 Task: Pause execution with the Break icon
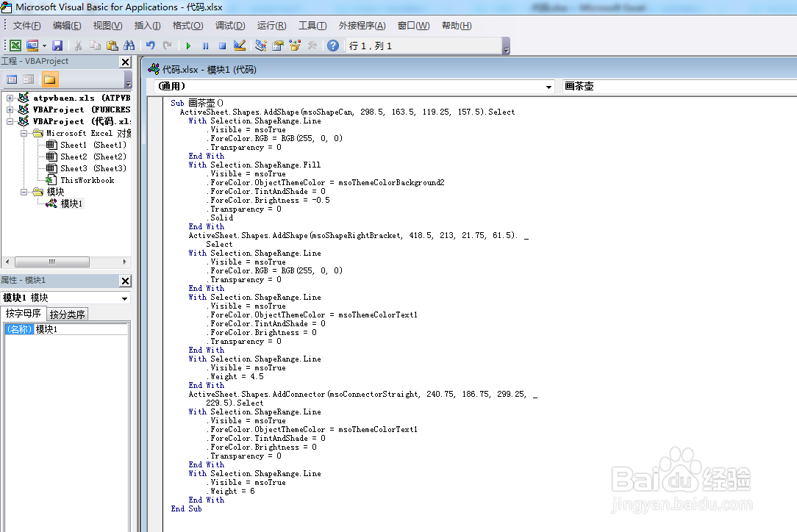[x=205, y=46]
